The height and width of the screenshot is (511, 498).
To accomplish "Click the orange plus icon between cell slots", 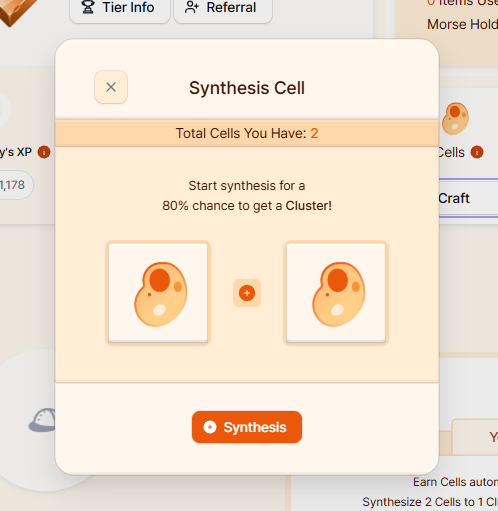I will [x=247, y=293].
